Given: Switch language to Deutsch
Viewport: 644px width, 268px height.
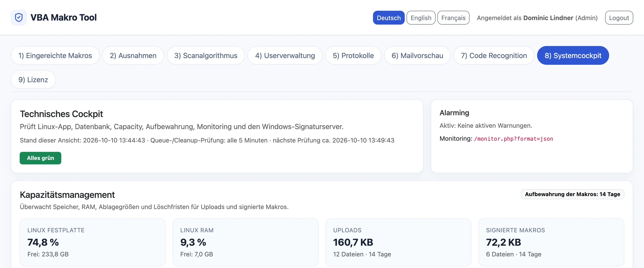Looking at the screenshot, I should pyautogui.click(x=389, y=18).
